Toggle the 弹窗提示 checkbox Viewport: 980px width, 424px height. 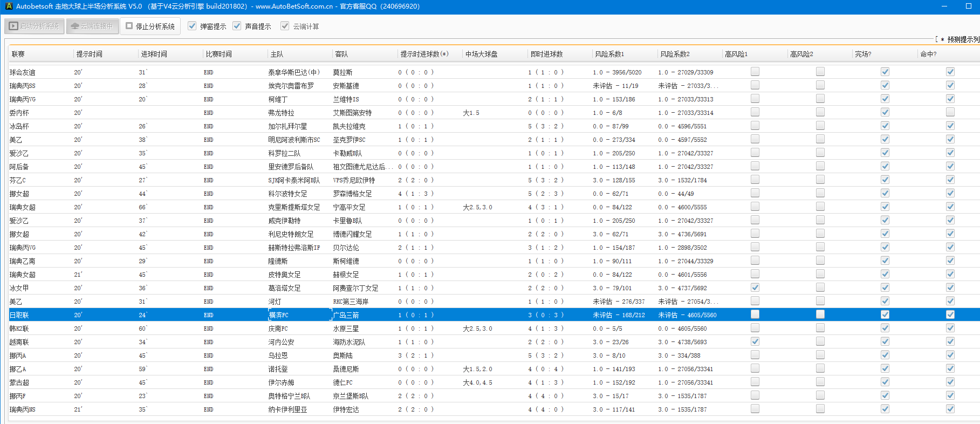[192, 26]
